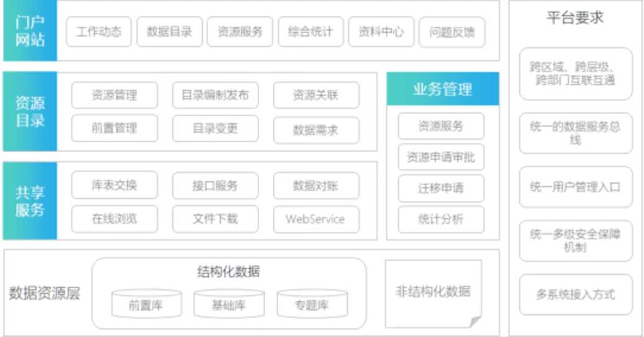This screenshot has width=644, height=337.
Task: Open the 资源申请审批 box
Action: pos(441,157)
